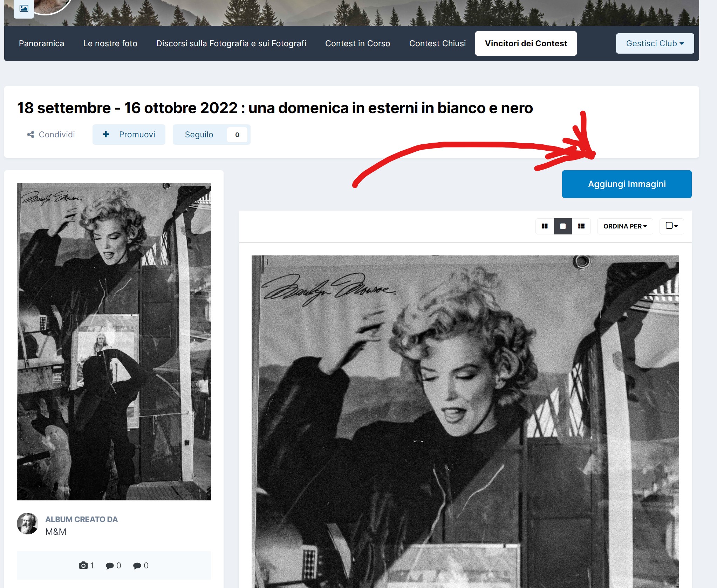The image size is (717, 588).
Task: Click the share icon beside Condividi
Action: coord(31,135)
